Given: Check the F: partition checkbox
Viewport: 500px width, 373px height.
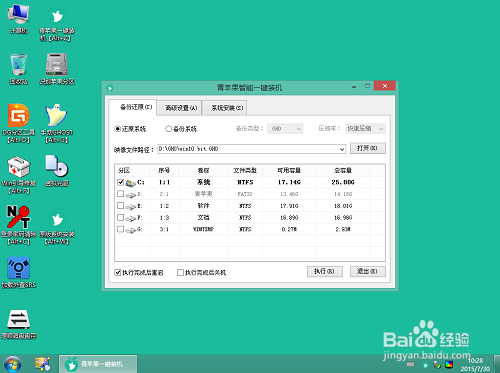Looking at the screenshot, I should (121, 217).
